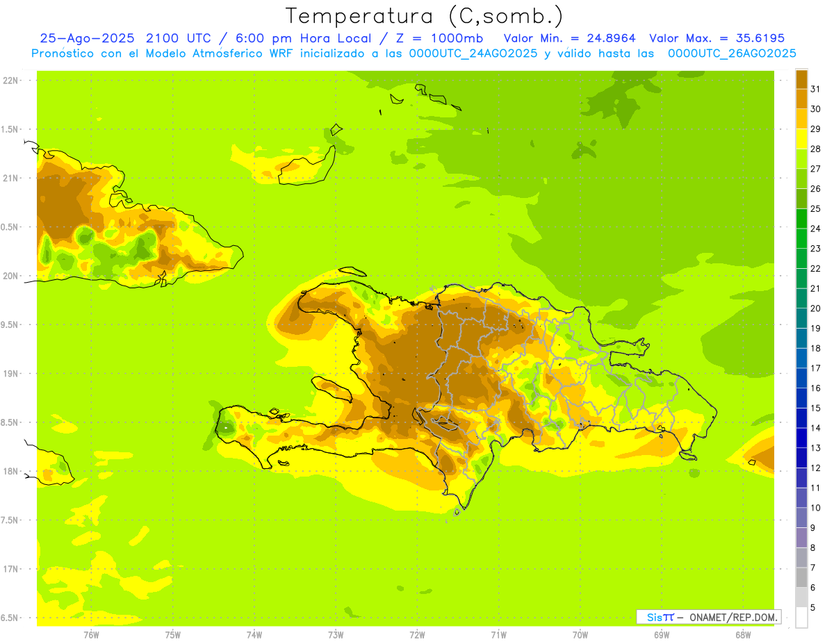Click the "21N" latitude label
The height and width of the screenshot is (644, 834).
[11, 178]
